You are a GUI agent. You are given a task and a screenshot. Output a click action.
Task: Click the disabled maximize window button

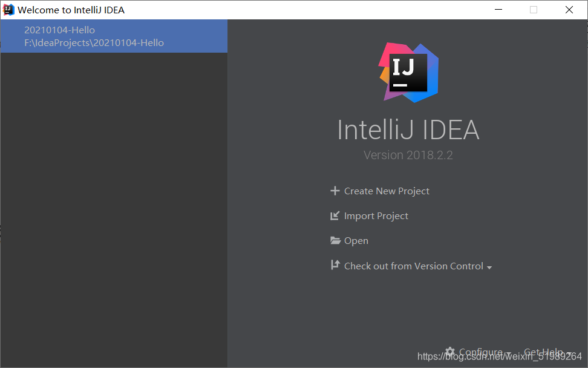(x=533, y=10)
